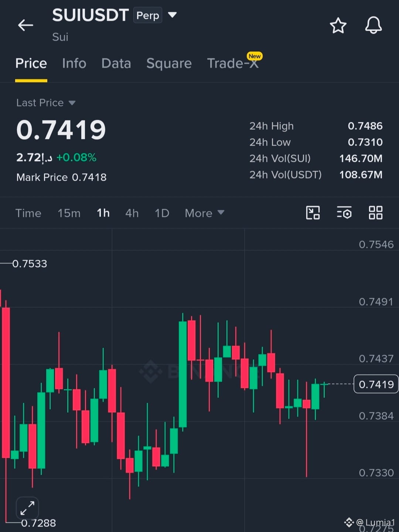Viewport: 399px width, 532px height.
Task: Select the 1D chart interval
Action: [162, 213]
